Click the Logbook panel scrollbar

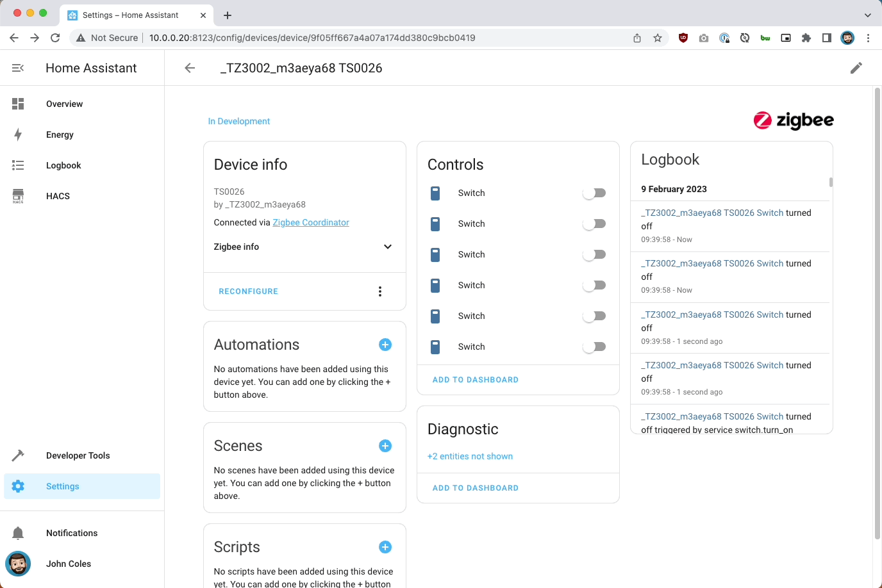point(831,182)
